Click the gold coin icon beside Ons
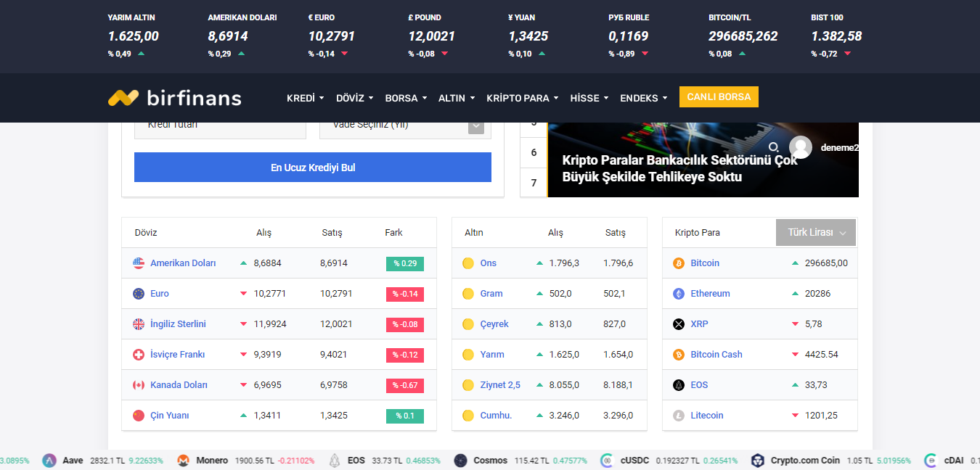The width and height of the screenshot is (980, 470). 468,263
